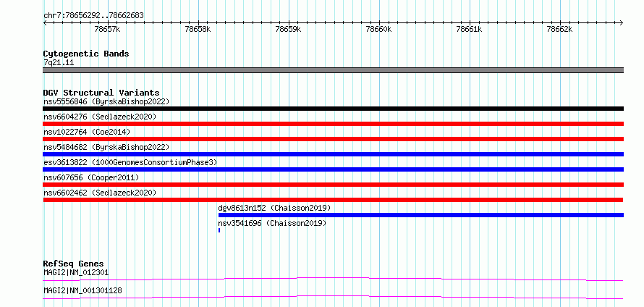Screen dimensions: 644x307
Task: Click the nsv1022764 Coe2014 red bar
Action: point(333,139)
